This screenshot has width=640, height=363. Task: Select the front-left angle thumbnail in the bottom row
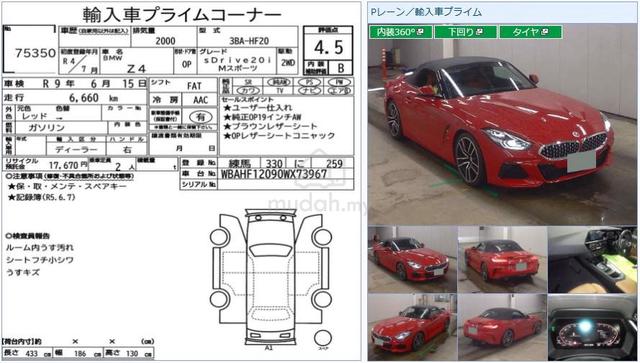[x=412, y=327]
